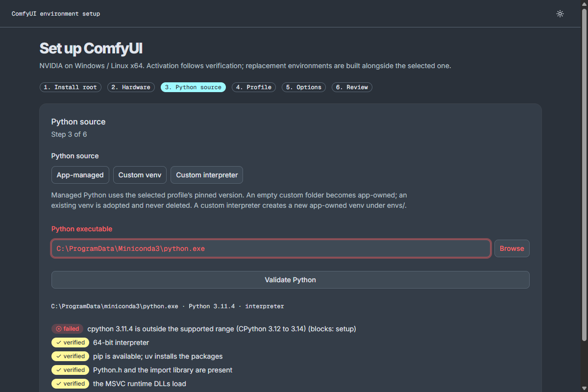Click 'cpython 3.11.4 is outside the supported range' message
This screenshot has height=392, width=588.
[x=222, y=329]
